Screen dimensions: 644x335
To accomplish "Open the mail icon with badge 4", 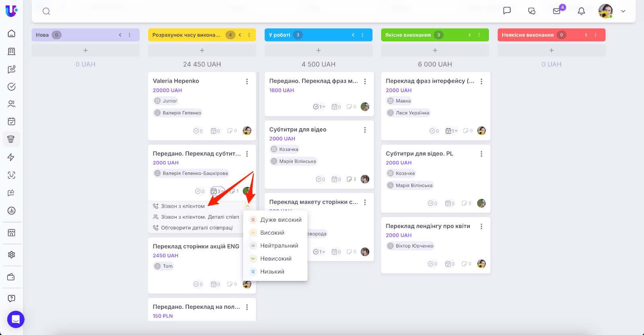I will [x=557, y=11].
